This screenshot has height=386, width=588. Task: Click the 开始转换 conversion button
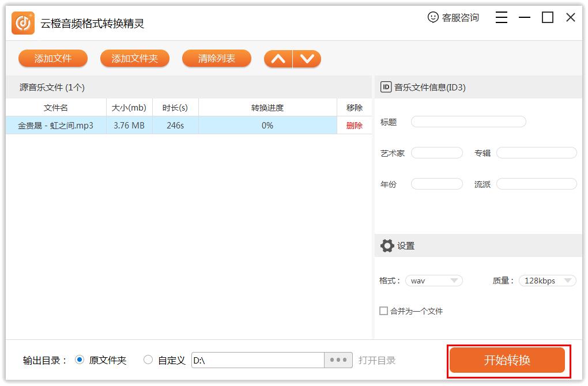point(507,360)
